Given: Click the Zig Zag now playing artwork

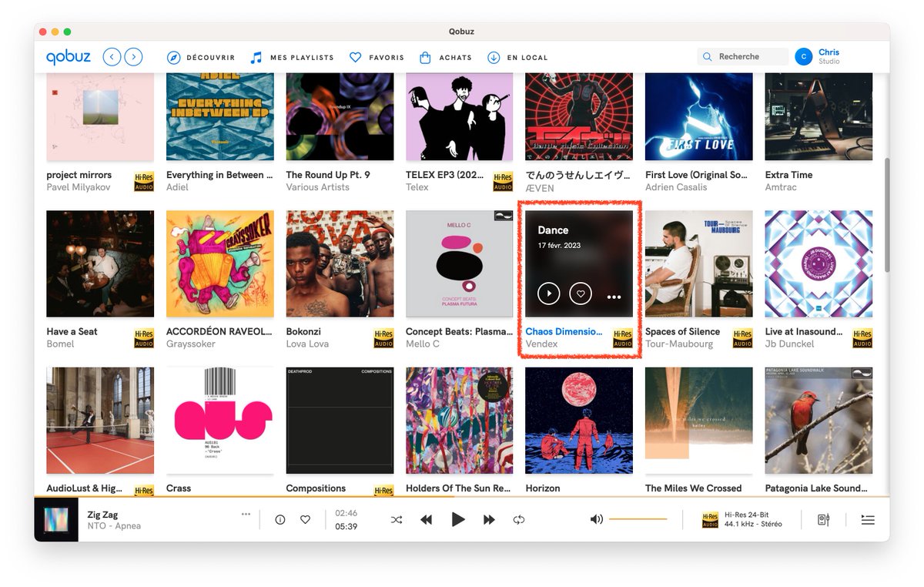Looking at the screenshot, I should [x=56, y=520].
